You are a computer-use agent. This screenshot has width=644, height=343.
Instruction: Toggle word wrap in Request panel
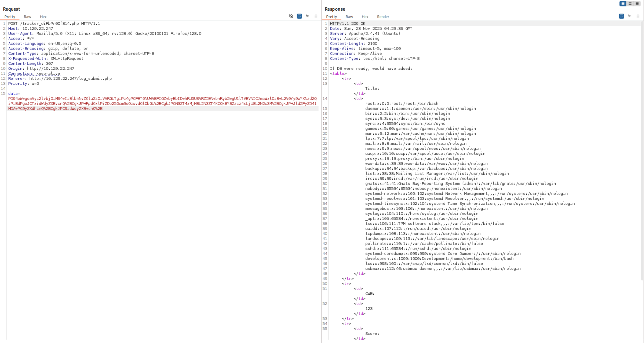299,16
